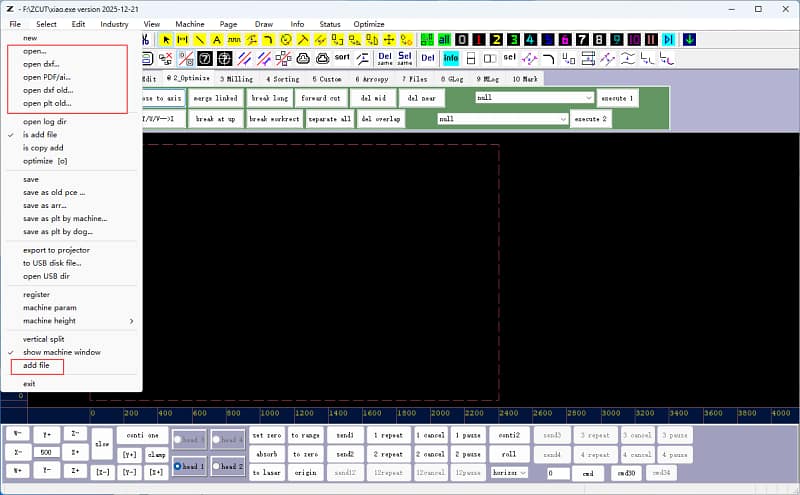Click the cyan skip-to-end icon

(668, 39)
